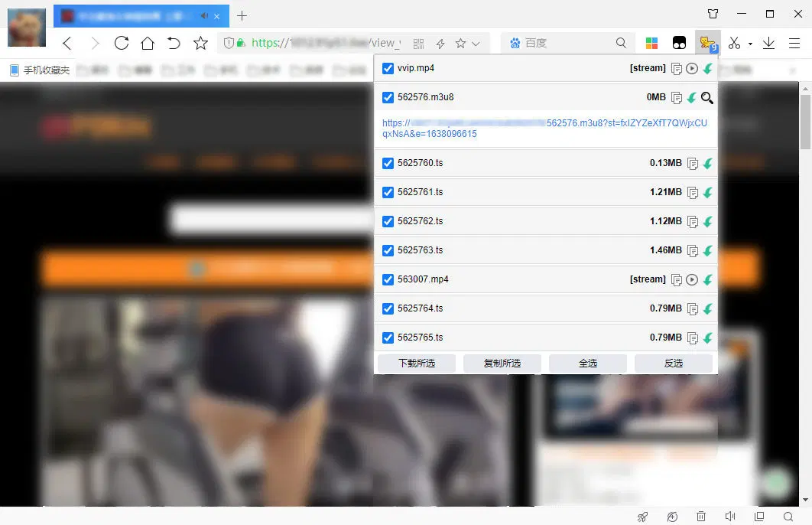
Task: Click the trash can icon in status bar
Action: [x=701, y=517]
